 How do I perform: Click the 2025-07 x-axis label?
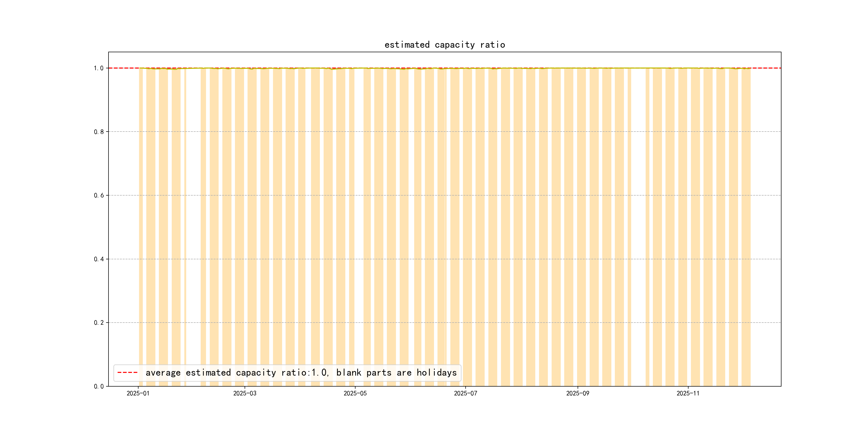(x=465, y=394)
